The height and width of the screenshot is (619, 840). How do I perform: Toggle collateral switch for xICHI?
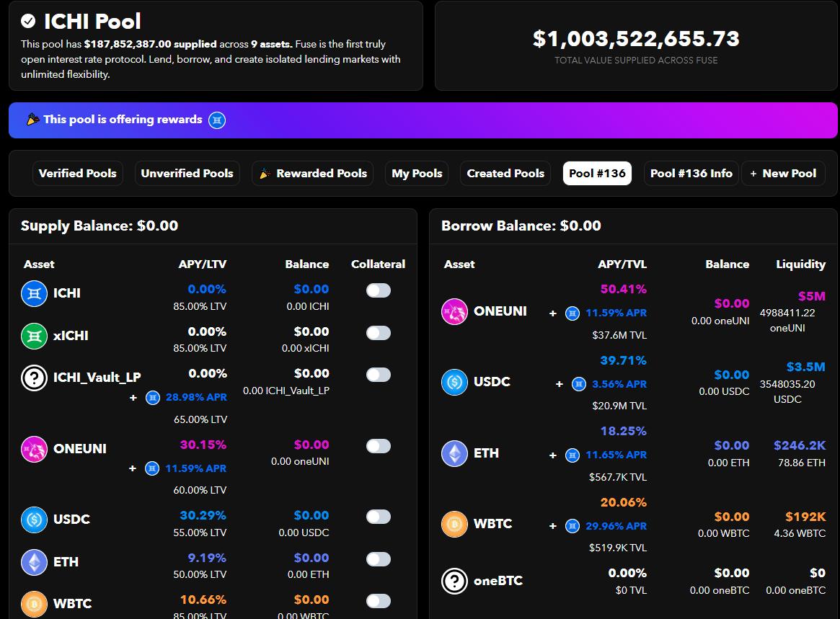[378, 333]
